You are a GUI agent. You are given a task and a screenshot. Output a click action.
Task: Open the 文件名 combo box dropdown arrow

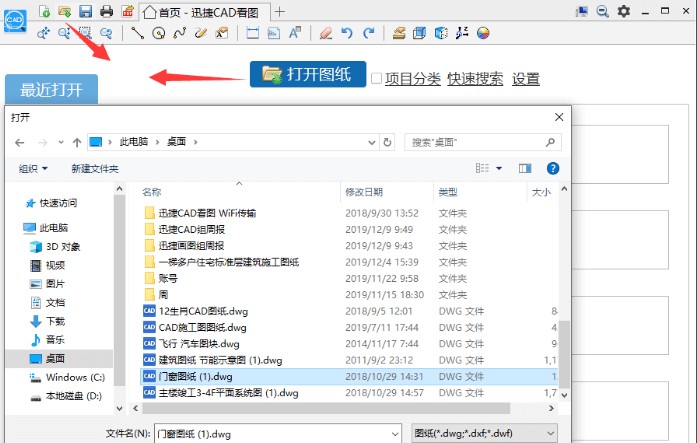(395, 434)
